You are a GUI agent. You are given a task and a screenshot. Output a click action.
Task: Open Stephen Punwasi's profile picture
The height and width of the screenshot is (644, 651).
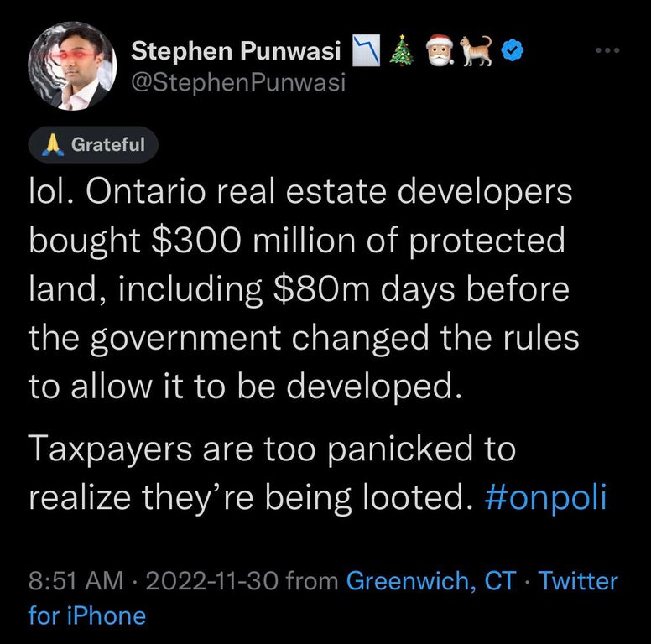(71, 66)
